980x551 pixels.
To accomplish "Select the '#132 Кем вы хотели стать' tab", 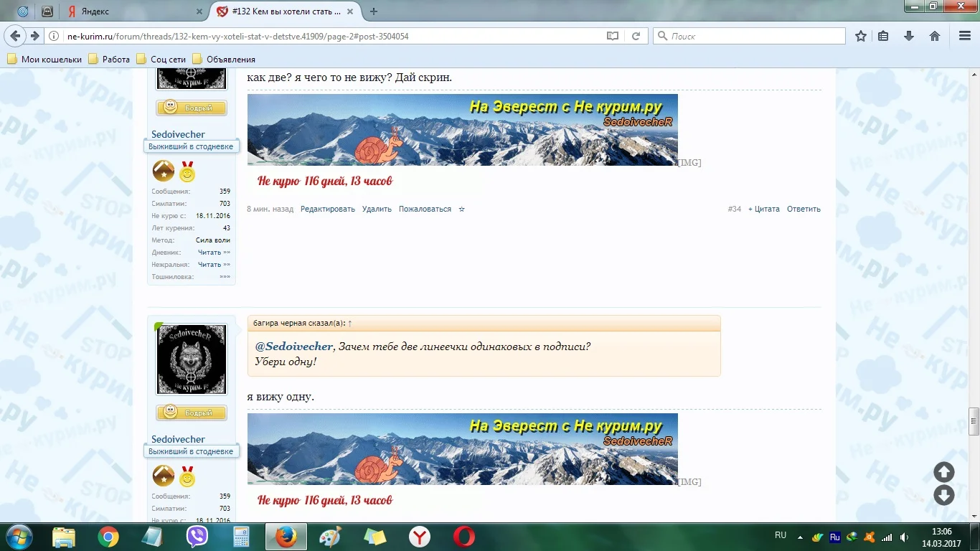I will (x=285, y=11).
